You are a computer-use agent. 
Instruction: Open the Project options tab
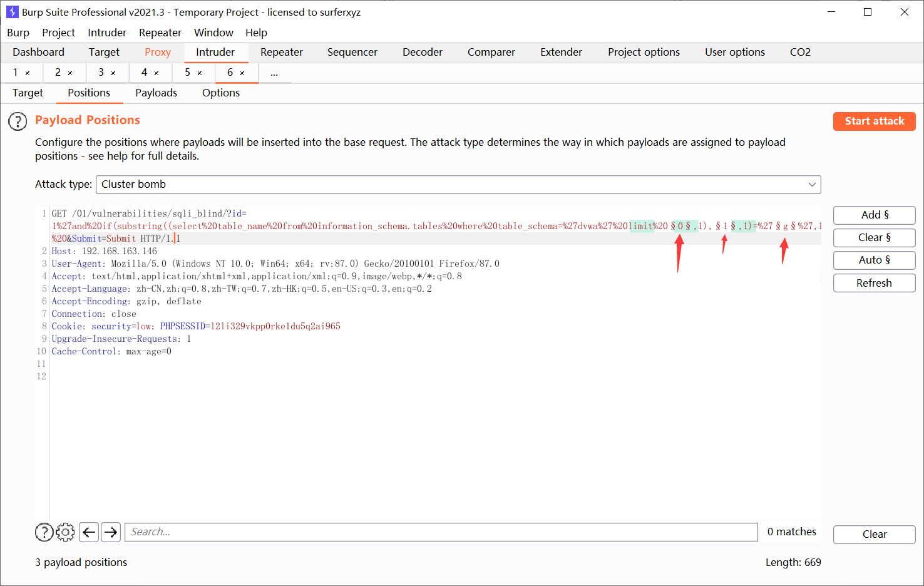coord(644,52)
